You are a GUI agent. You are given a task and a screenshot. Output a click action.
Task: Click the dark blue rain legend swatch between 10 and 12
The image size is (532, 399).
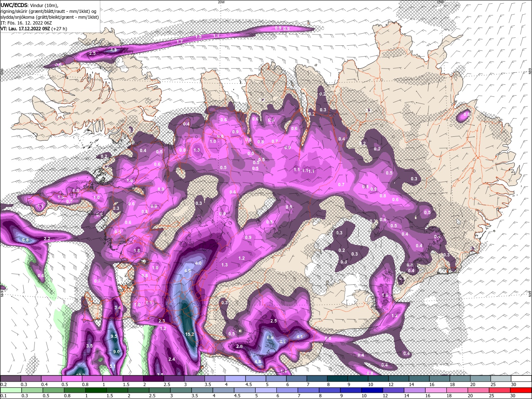pyautogui.click(x=372, y=390)
